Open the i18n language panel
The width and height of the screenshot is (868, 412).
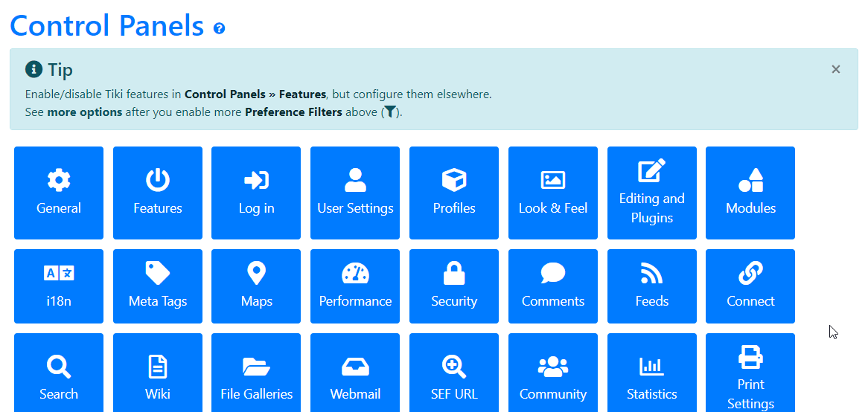click(x=59, y=286)
